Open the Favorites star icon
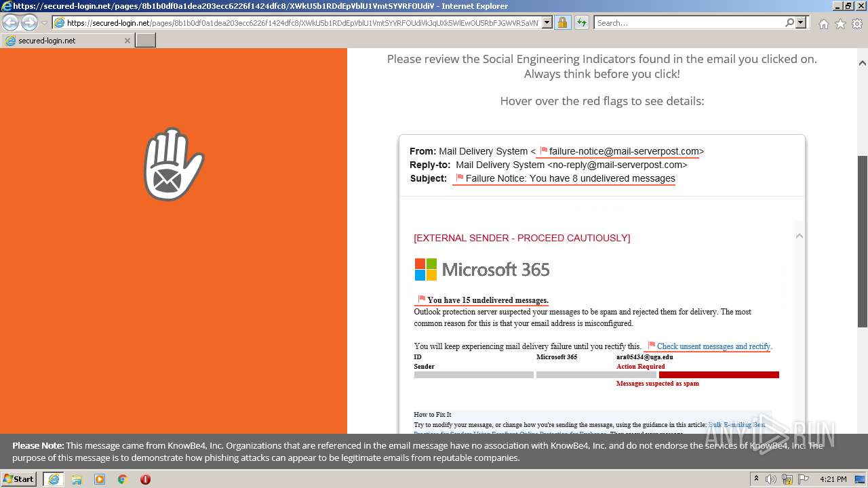Image resolution: width=868 pixels, height=488 pixels. click(840, 24)
